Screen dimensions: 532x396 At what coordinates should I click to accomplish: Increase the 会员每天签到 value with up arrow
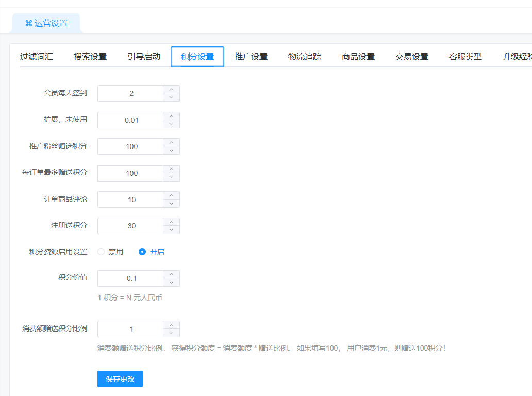(x=171, y=90)
